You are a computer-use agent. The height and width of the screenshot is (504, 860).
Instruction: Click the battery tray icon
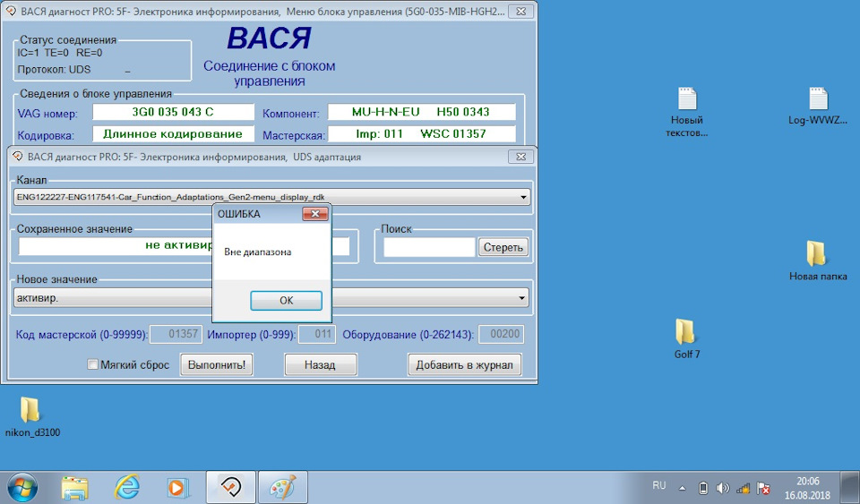click(x=703, y=488)
